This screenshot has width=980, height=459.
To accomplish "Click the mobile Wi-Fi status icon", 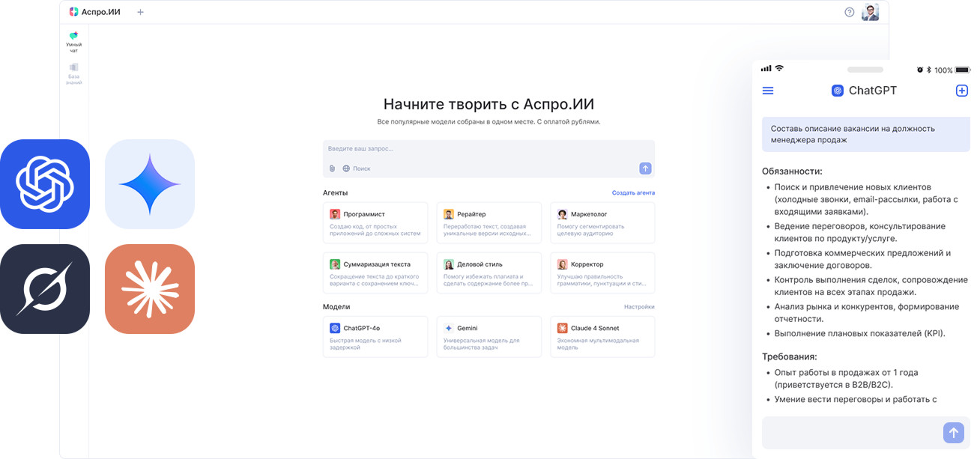I will 779,68.
